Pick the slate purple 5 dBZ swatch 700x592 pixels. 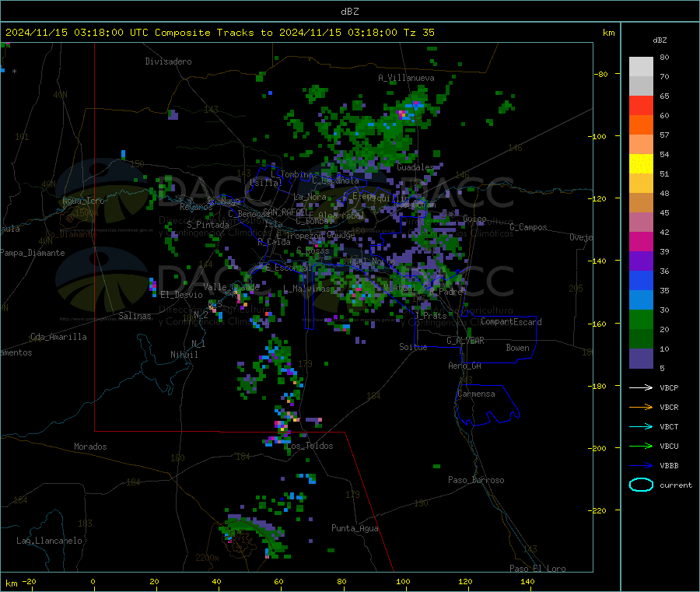click(641, 359)
